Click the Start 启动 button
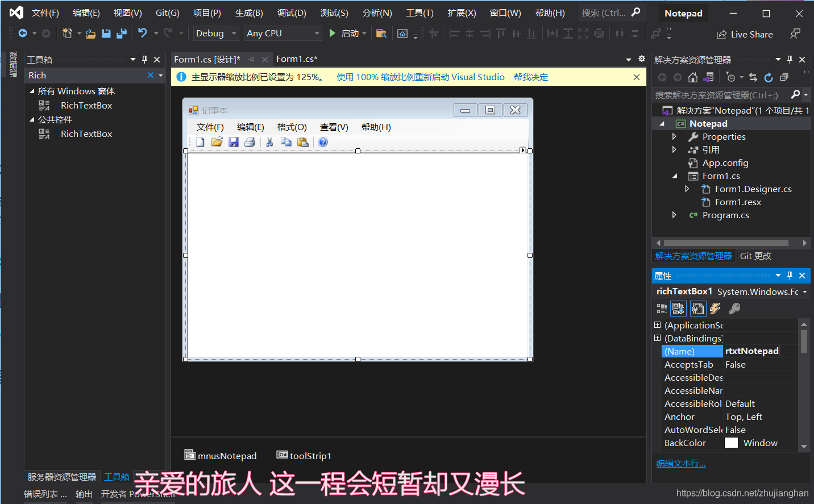This screenshot has width=814, height=504. pos(344,34)
